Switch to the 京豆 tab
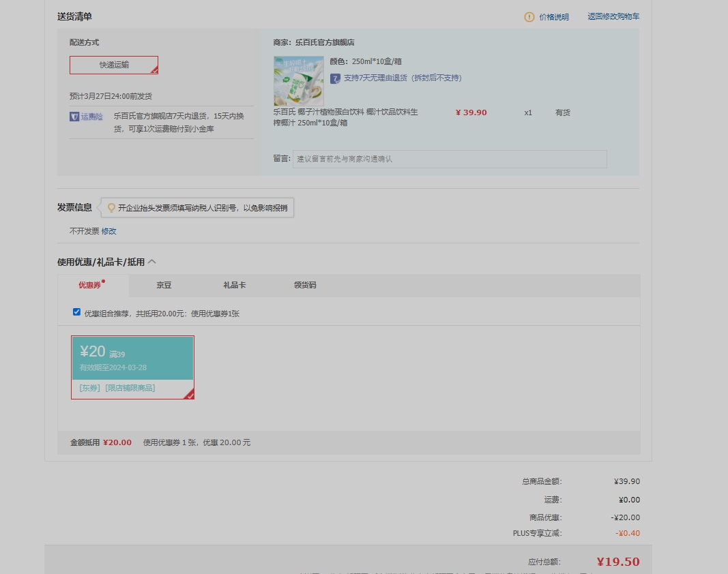Image resolution: width=728 pixels, height=574 pixels. (x=164, y=286)
